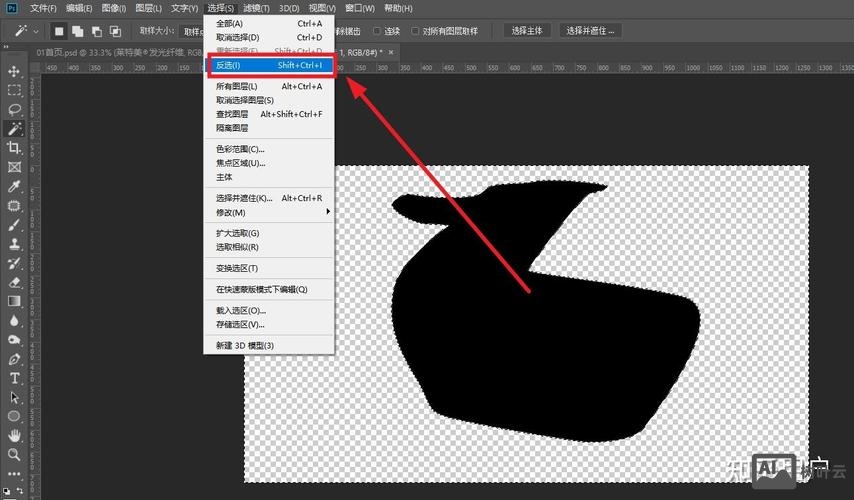
Task: Open the 取样大小 dropdown
Action: pyautogui.click(x=192, y=31)
